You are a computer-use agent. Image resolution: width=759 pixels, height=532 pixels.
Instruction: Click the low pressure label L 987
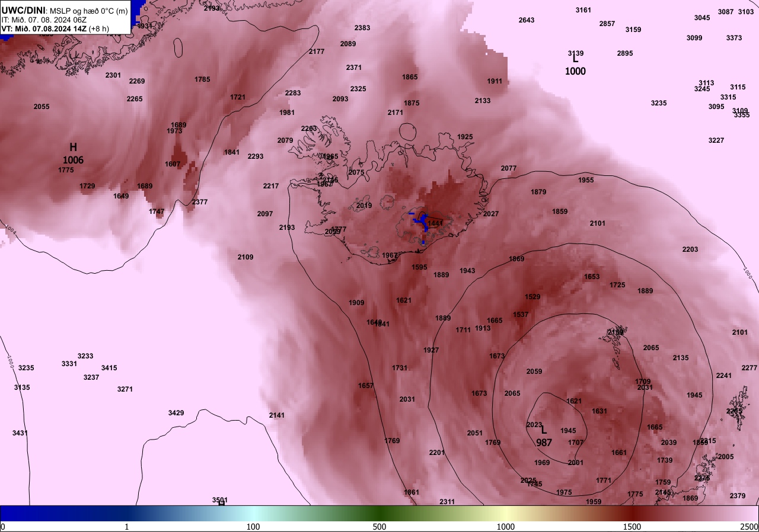tap(544, 437)
